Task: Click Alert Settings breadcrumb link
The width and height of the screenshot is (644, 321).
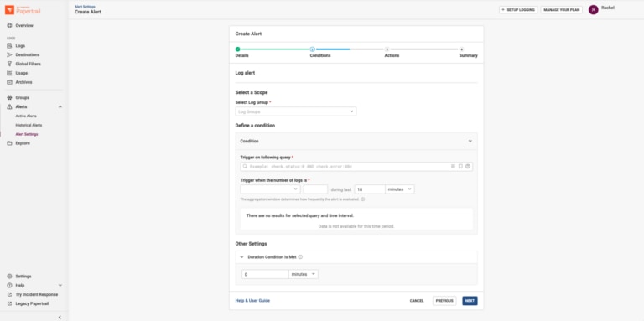Action: 85,7
